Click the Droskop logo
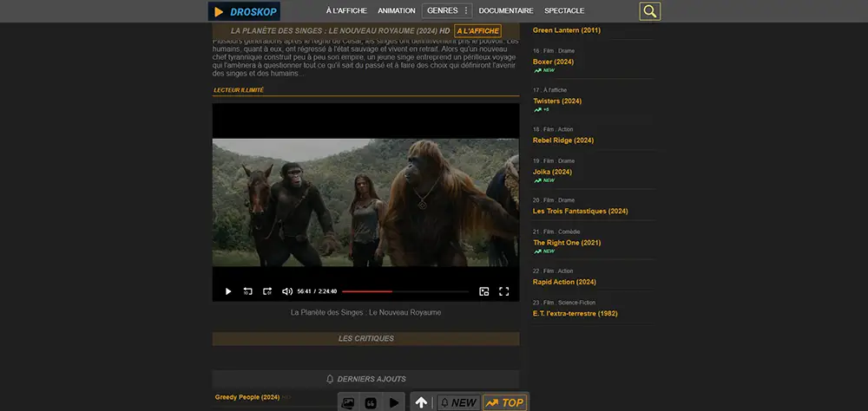The height and width of the screenshot is (411, 868). pyautogui.click(x=243, y=11)
